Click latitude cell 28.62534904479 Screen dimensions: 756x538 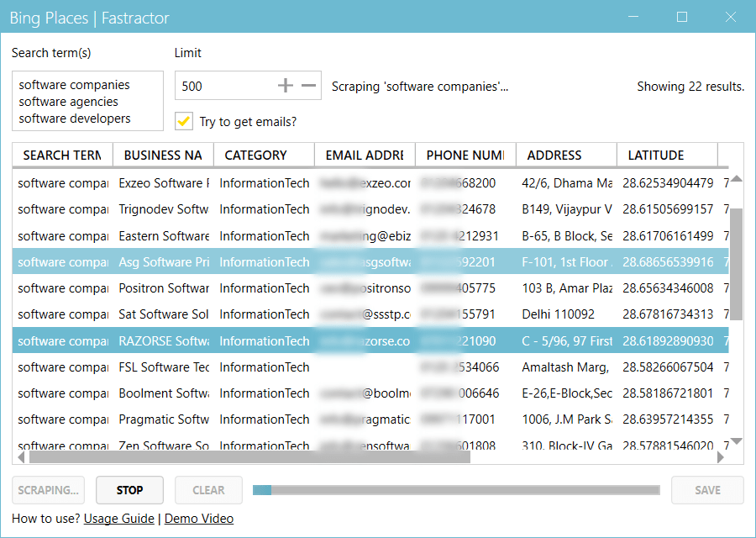(668, 183)
